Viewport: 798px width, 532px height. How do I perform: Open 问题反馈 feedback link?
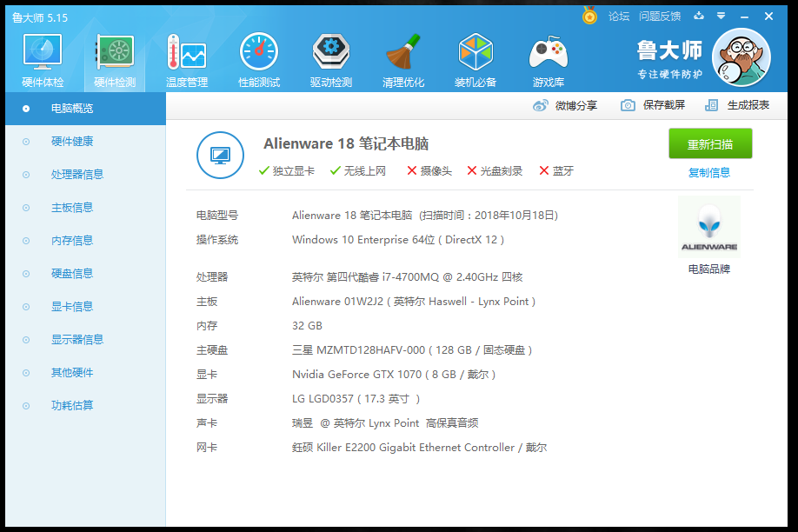click(660, 17)
